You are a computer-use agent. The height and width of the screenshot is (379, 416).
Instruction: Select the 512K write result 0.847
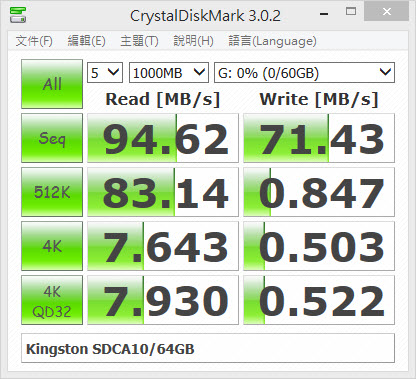(x=319, y=192)
